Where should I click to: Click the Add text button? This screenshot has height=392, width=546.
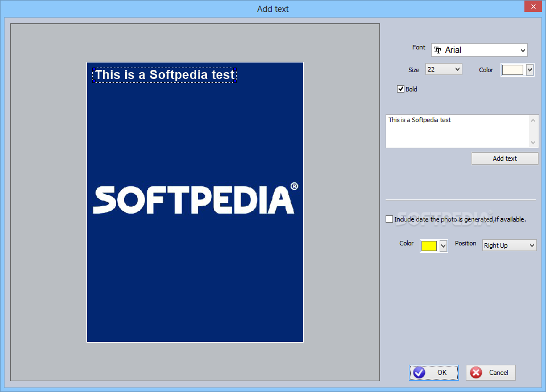click(504, 159)
